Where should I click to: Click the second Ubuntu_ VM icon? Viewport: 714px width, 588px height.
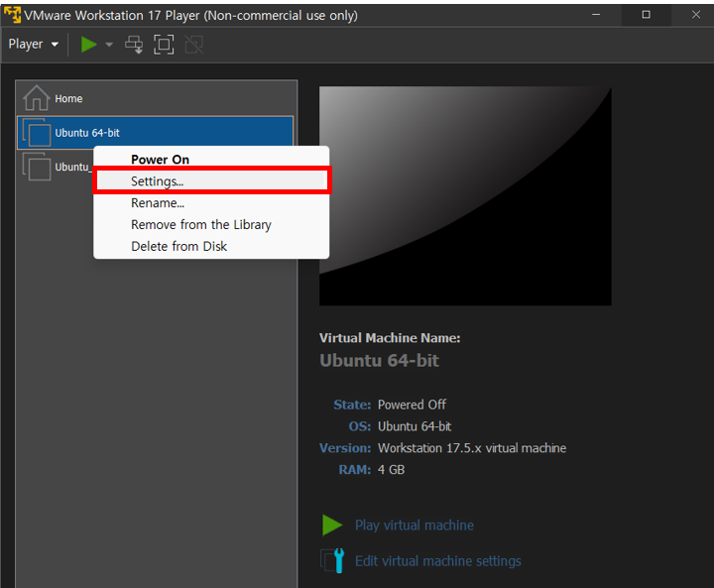[x=37, y=167]
